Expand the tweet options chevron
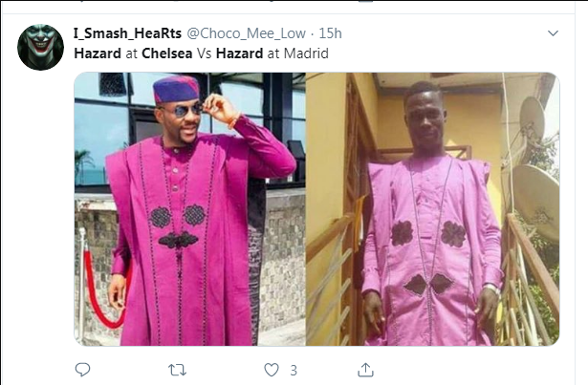The height and width of the screenshot is (385, 588). [554, 33]
